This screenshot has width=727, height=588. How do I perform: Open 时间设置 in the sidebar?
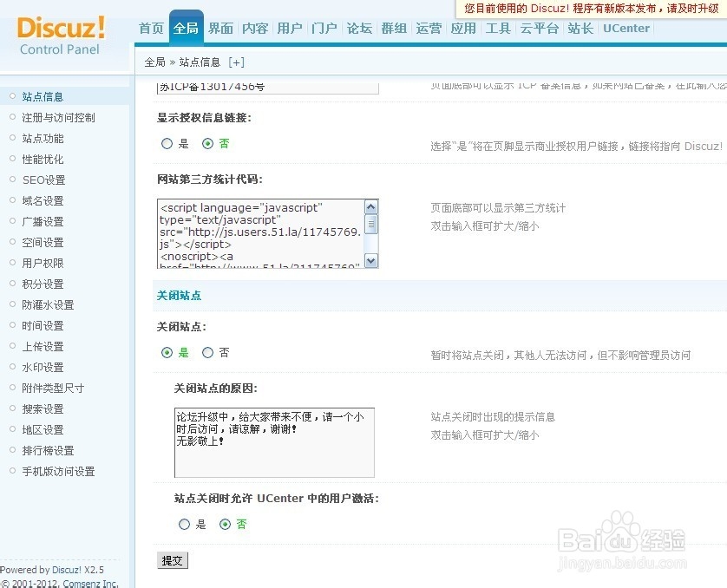[x=43, y=326]
